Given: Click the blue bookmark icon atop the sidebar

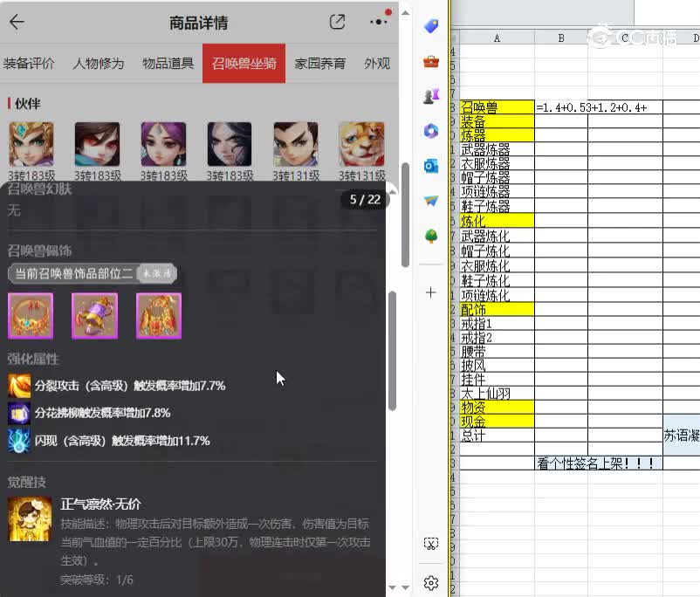Looking at the screenshot, I should tap(430, 26).
